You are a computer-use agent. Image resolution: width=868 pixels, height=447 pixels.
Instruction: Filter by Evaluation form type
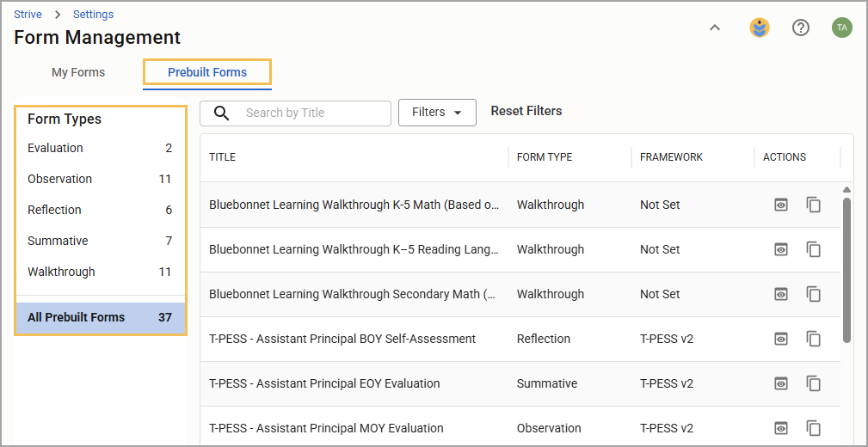click(100, 148)
